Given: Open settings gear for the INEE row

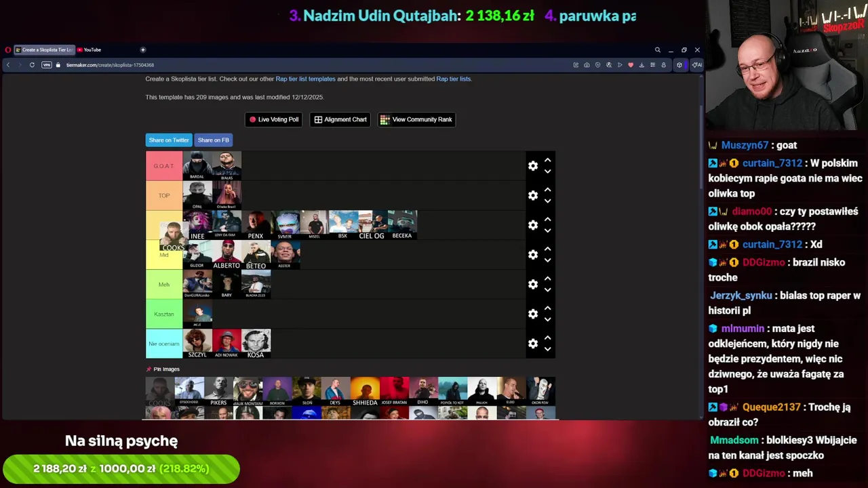Looking at the screenshot, I should pyautogui.click(x=533, y=225).
